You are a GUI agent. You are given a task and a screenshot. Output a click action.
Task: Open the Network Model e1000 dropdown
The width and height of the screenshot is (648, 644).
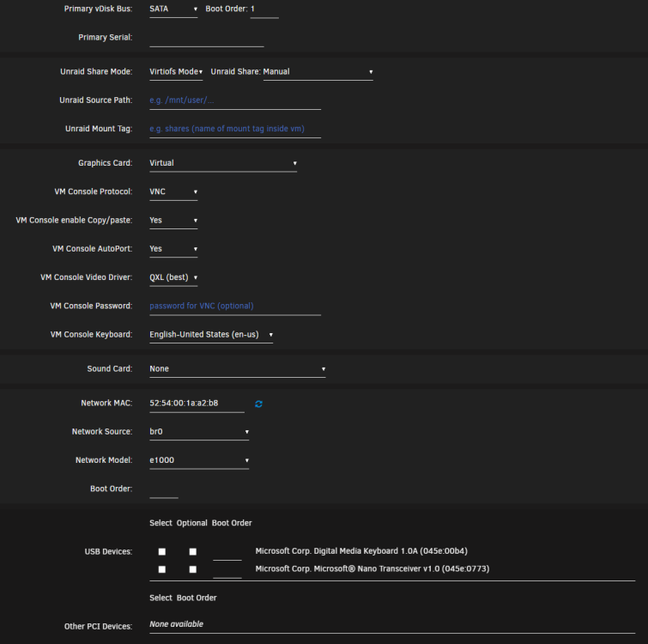tap(199, 460)
